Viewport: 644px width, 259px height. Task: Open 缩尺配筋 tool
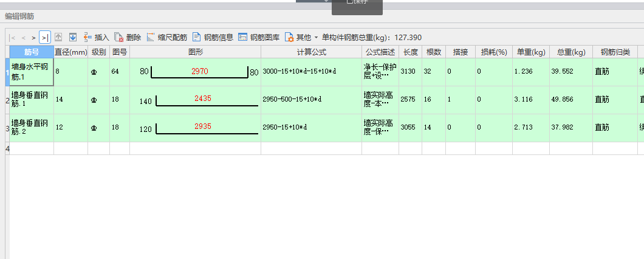click(166, 38)
